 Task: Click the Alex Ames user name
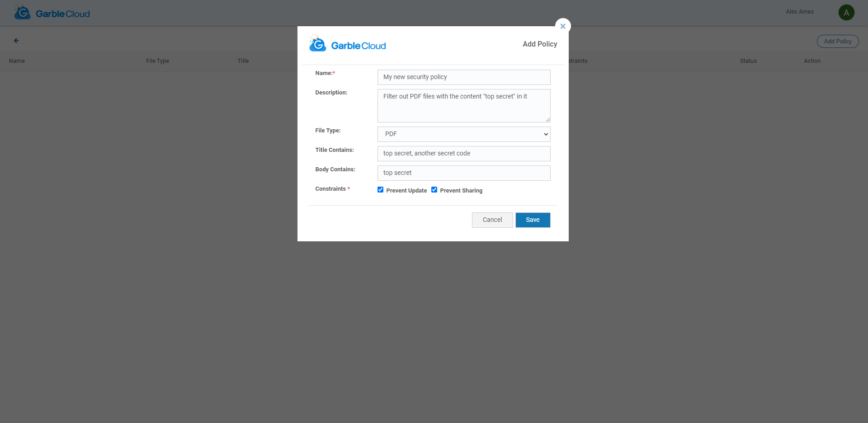coord(800,12)
